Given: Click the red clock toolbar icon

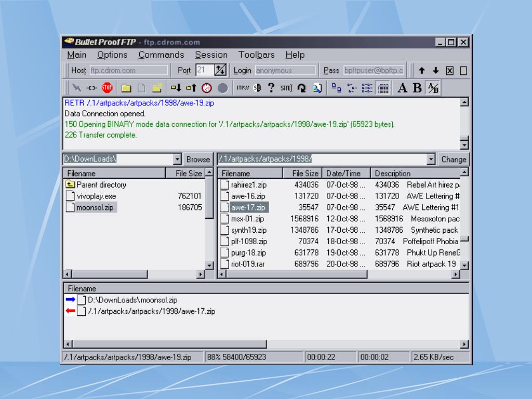Looking at the screenshot, I should (207, 88).
